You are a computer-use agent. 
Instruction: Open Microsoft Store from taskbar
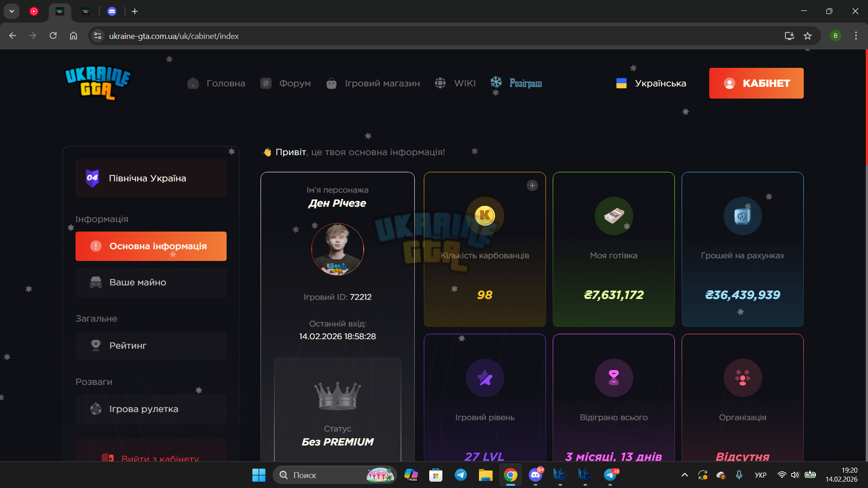[436, 475]
